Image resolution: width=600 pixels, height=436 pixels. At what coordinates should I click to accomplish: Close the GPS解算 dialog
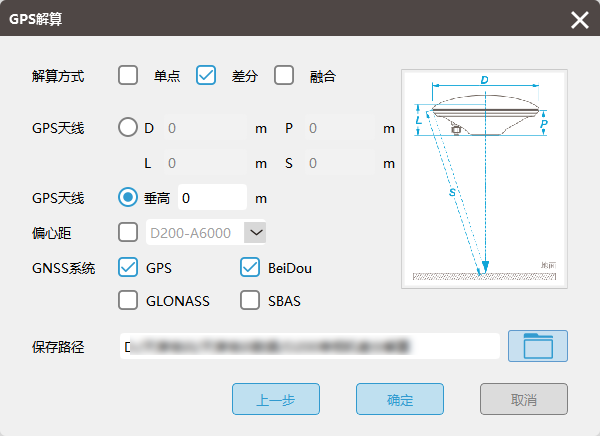pyautogui.click(x=579, y=20)
